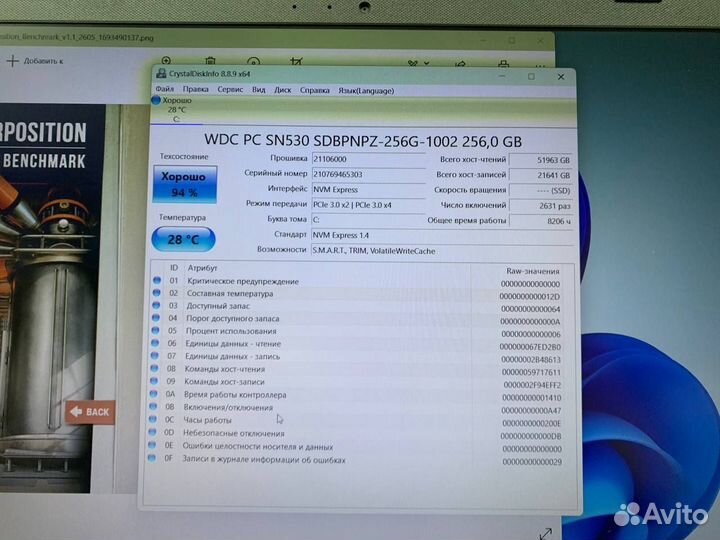Click the serial number field 210769465303
Viewport: 720px width, 540px height.
368,174
